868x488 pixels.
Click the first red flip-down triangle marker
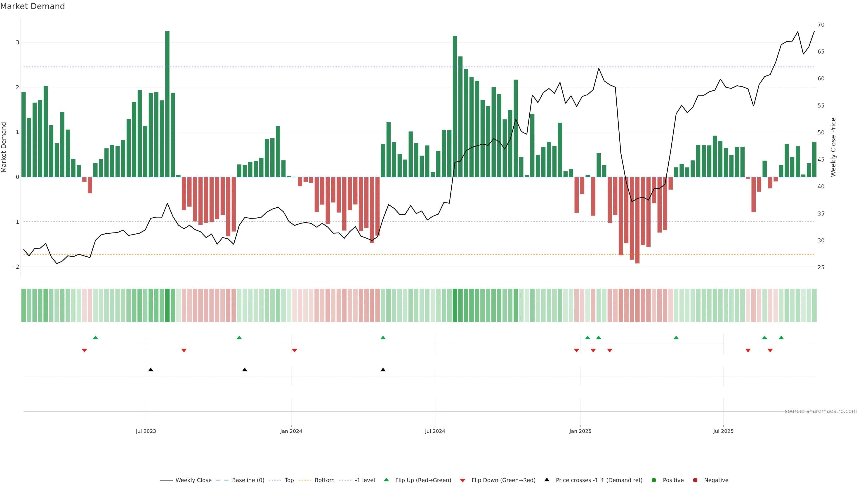pos(84,351)
